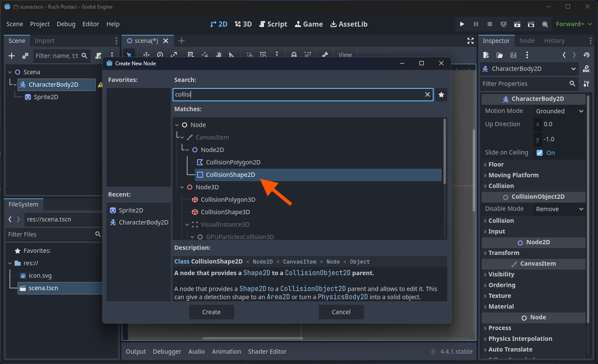Click the Rotate mode toolbar icon
598x364 pixels.
160,55
